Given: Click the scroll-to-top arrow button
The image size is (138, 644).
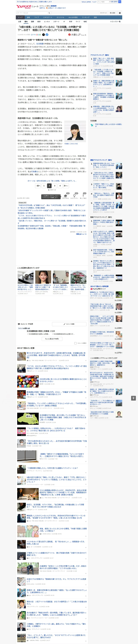Looking at the screenshot, I should pos(133,398).
